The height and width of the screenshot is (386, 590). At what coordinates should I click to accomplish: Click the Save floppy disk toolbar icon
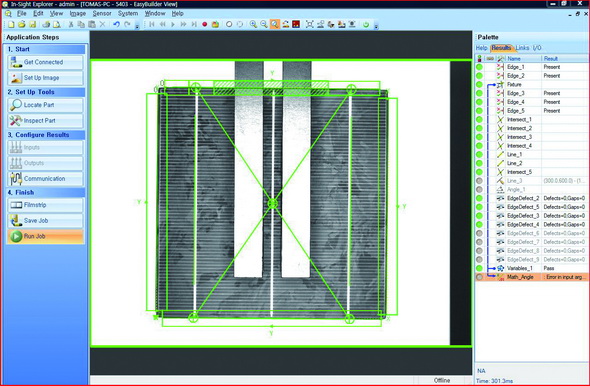[x=33, y=24]
